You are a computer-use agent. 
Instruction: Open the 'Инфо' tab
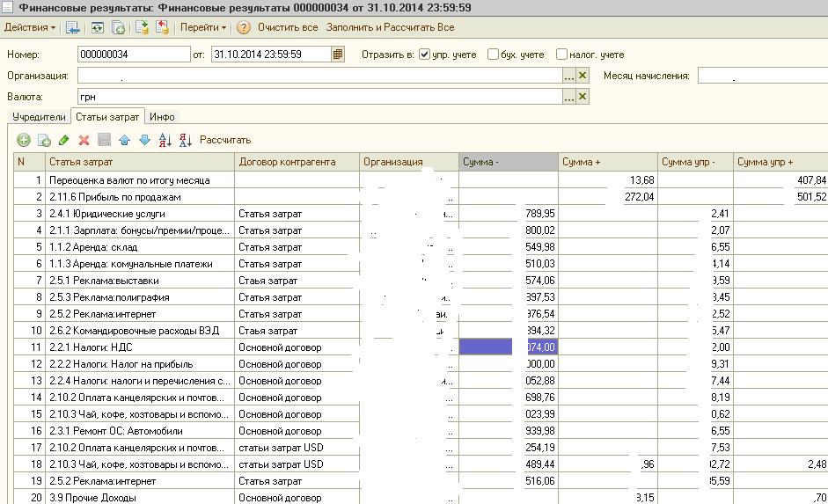[162, 116]
